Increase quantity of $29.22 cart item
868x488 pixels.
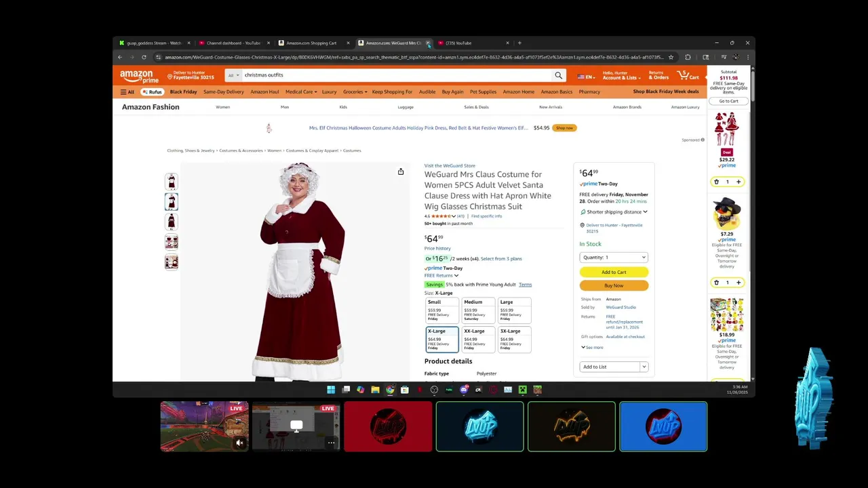pos(738,182)
